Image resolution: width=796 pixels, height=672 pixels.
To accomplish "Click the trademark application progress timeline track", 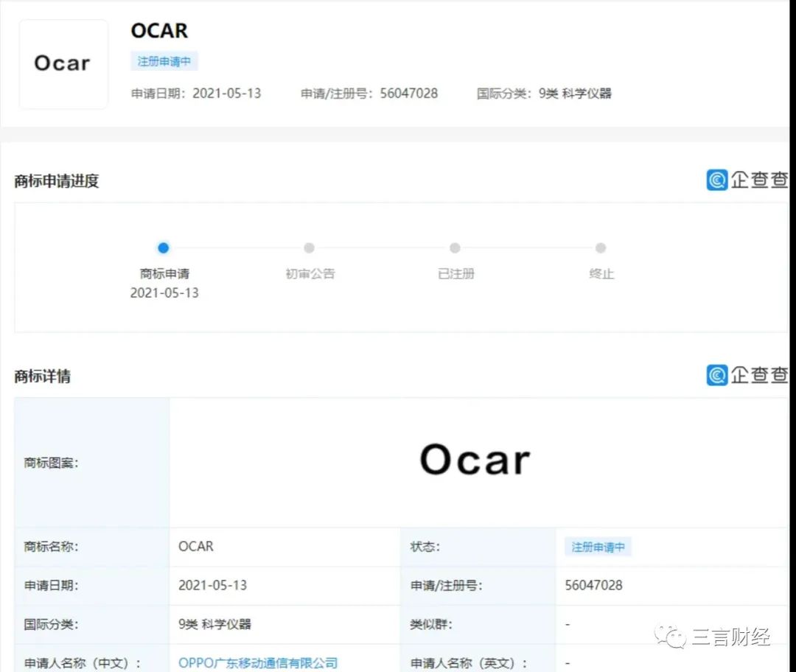I will click(383, 248).
